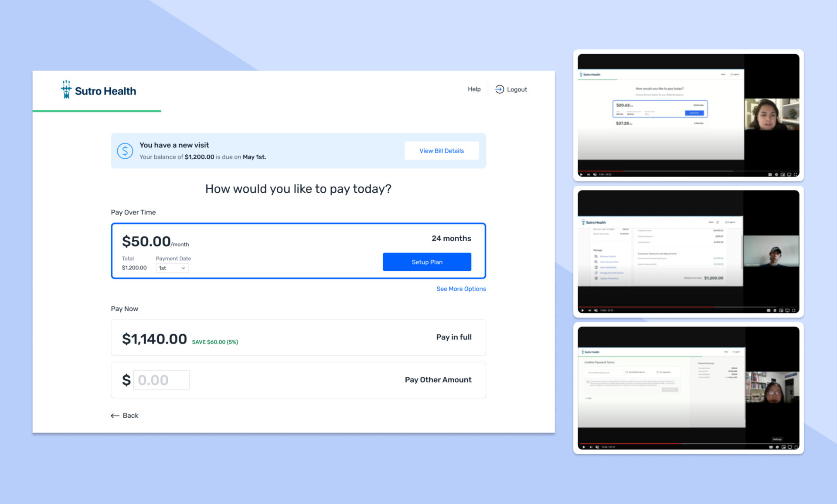The height and width of the screenshot is (504, 837).
Task: Play the top video
Action: point(581,174)
